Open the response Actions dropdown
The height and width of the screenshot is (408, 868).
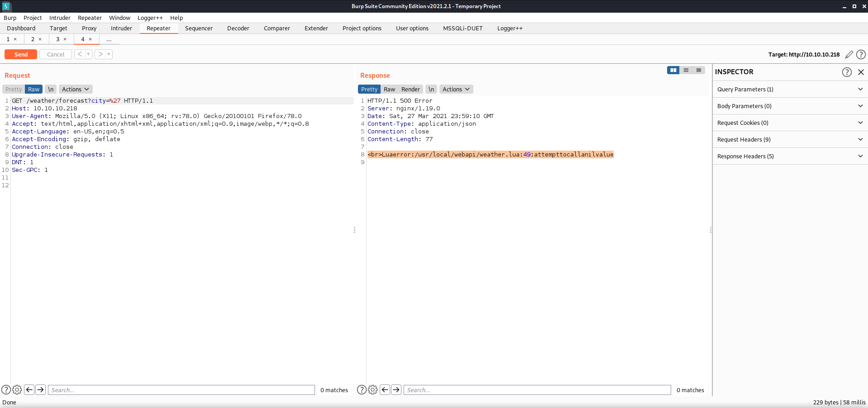coord(456,89)
